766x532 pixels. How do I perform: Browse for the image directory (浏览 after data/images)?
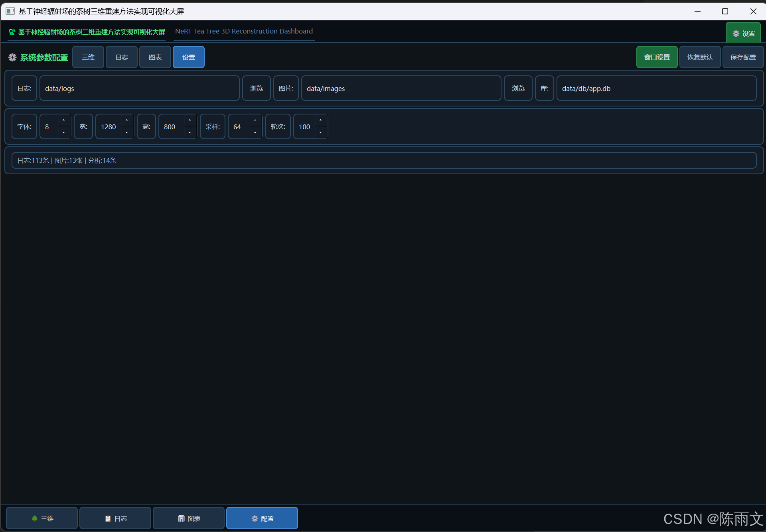[518, 88]
